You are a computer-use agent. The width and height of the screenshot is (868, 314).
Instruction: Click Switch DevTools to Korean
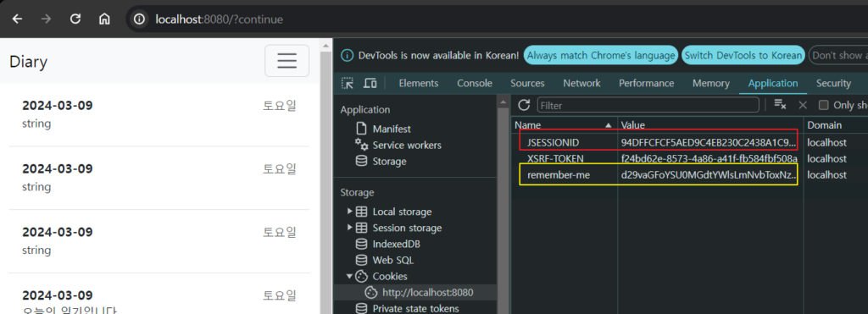pyautogui.click(x=743, y=55)
